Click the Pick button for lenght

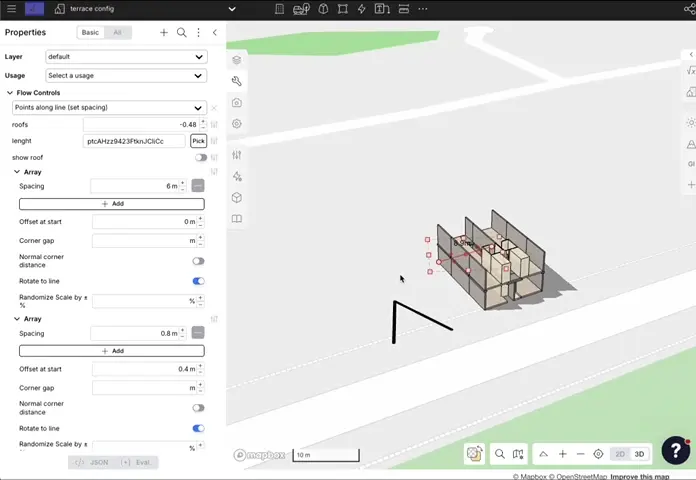tap(198, 142)
